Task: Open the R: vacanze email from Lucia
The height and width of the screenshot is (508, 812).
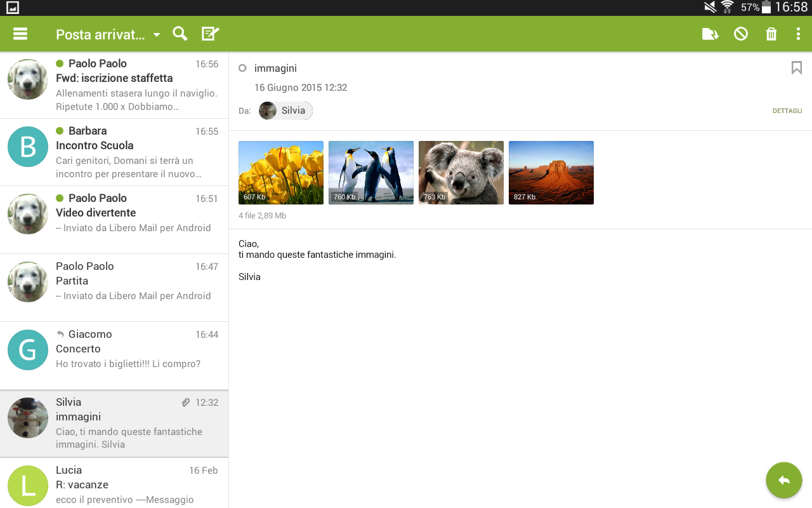Action: point(114,484)
